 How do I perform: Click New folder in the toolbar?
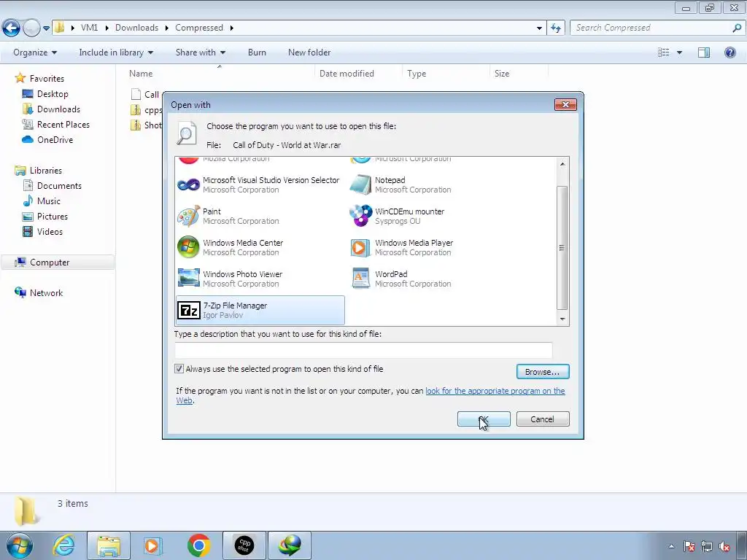(x=309, y=52)
